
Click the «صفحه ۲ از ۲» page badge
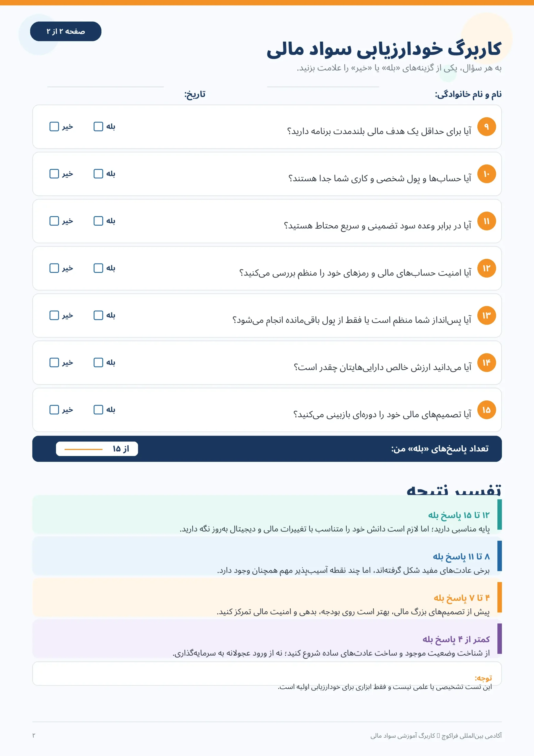66,31
